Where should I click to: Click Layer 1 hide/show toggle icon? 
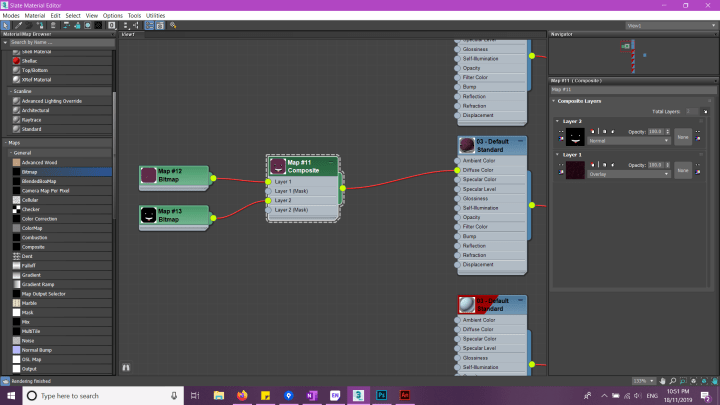click(x=560, y=168)
